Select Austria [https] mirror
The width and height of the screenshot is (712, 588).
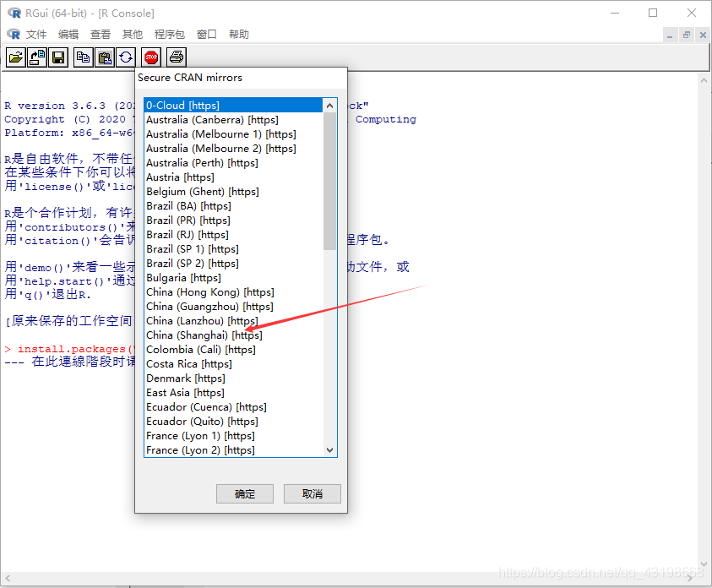click(233, 177)
